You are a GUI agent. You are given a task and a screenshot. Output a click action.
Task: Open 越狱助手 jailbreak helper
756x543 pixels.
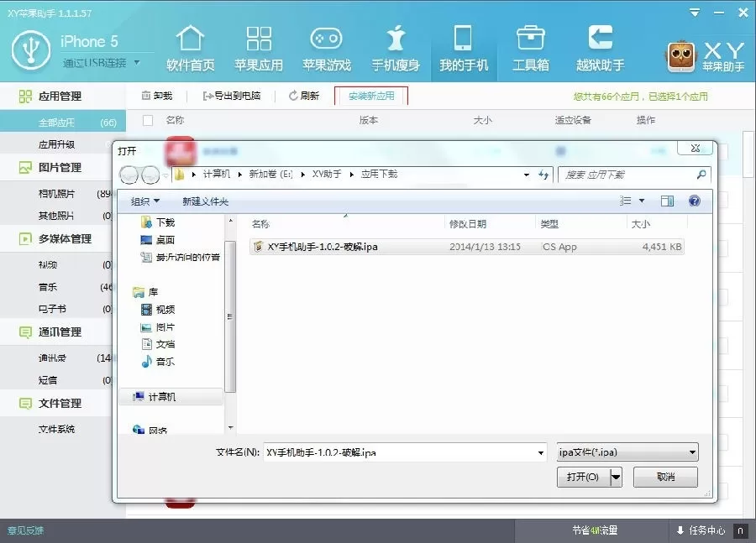601,49
